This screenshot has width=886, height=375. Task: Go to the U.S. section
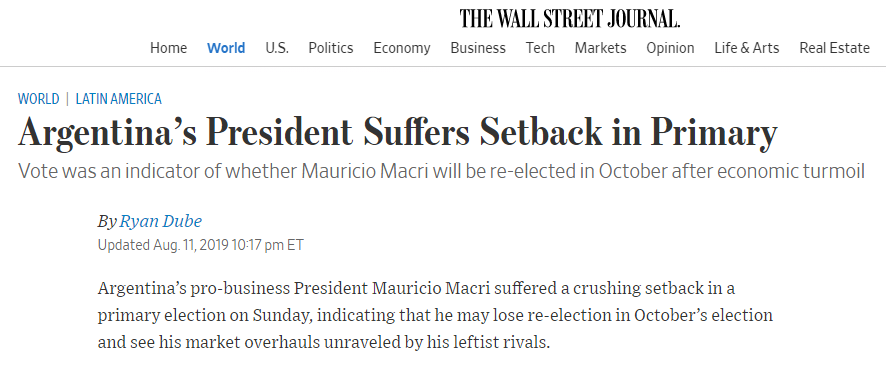pos(277,48)
